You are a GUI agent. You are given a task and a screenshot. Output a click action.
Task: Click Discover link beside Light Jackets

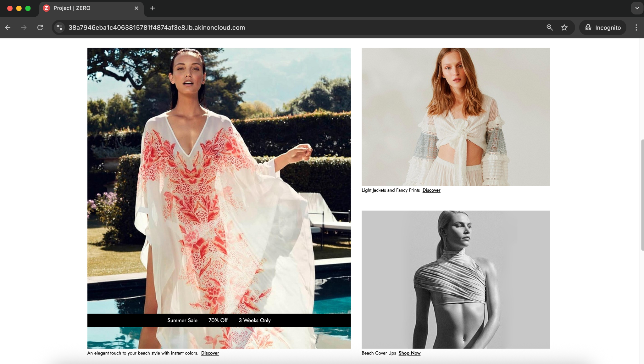point(431,190)
